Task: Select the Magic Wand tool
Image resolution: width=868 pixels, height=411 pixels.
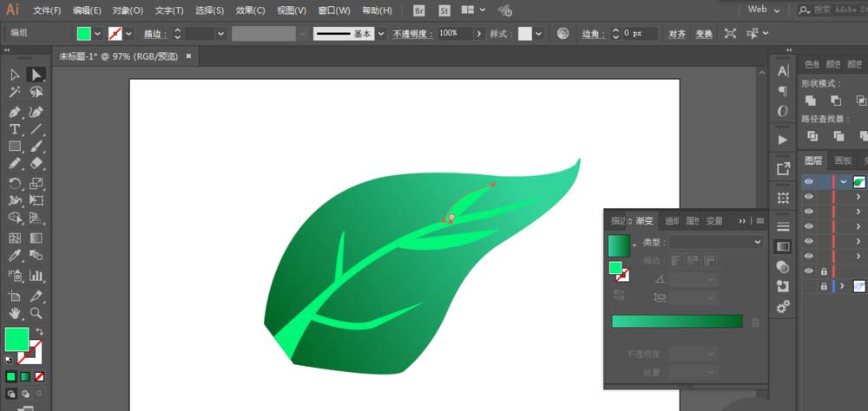Action: coord(15,92)
